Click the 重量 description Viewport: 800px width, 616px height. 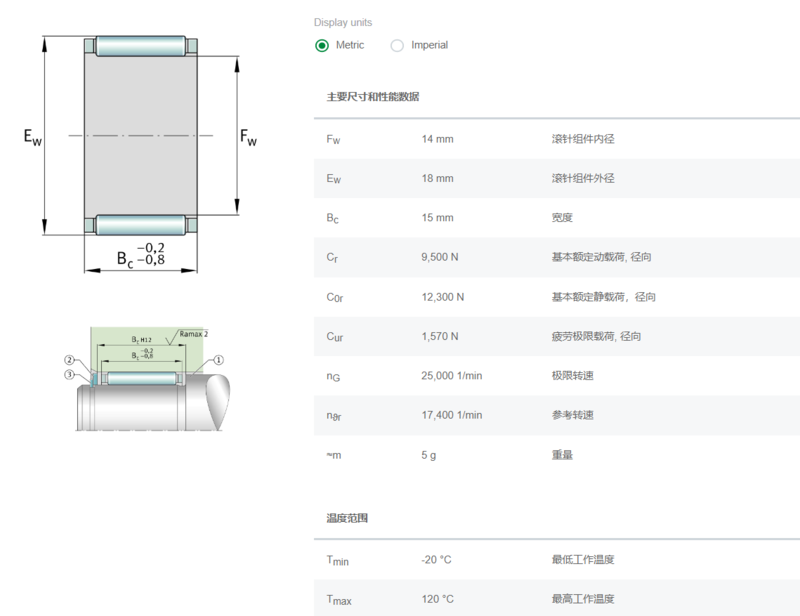(562, 455)
